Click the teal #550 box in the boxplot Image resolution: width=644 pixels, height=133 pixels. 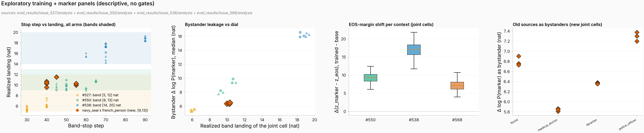point(371,78)
